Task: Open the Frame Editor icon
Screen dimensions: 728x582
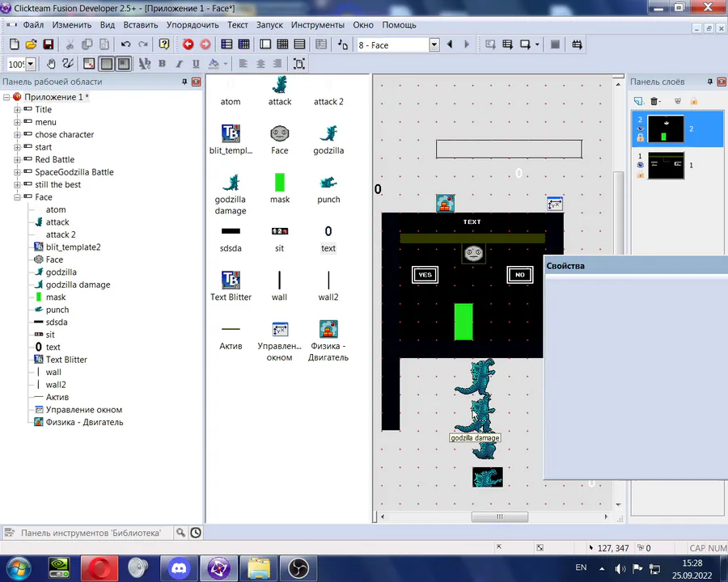Action: [x=265, y=44]
